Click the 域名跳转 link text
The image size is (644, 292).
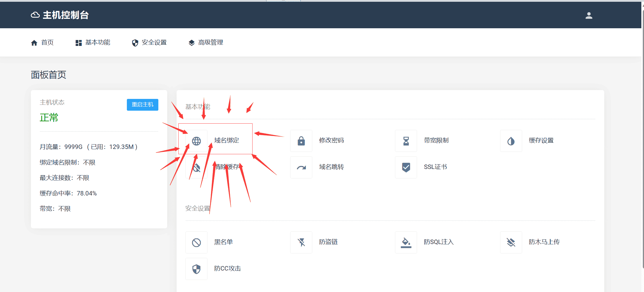331,167
